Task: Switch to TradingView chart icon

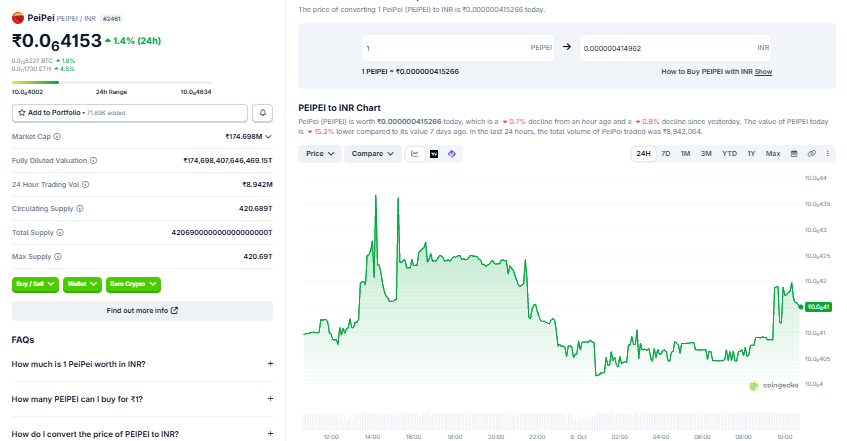Action: point(434,154)
